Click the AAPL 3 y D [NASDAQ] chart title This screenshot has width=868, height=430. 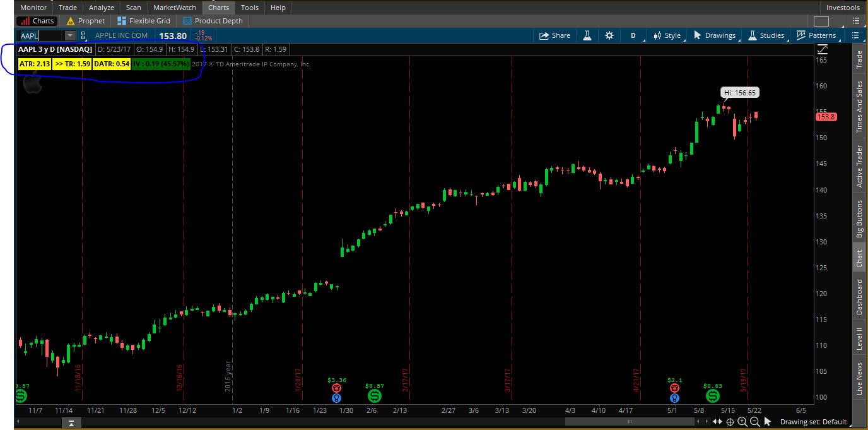tap(56, 49)
